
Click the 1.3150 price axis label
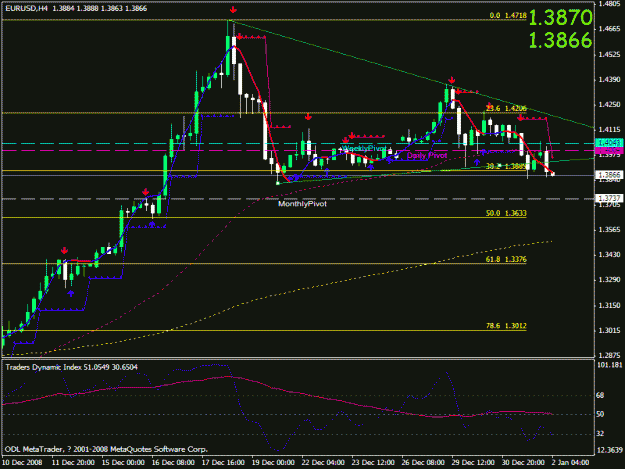(610, 306)
